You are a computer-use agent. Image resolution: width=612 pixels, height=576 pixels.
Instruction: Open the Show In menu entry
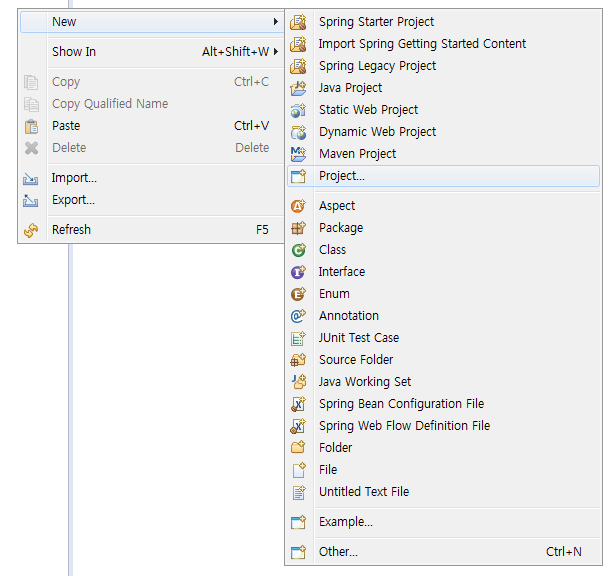tap(152, 52)
